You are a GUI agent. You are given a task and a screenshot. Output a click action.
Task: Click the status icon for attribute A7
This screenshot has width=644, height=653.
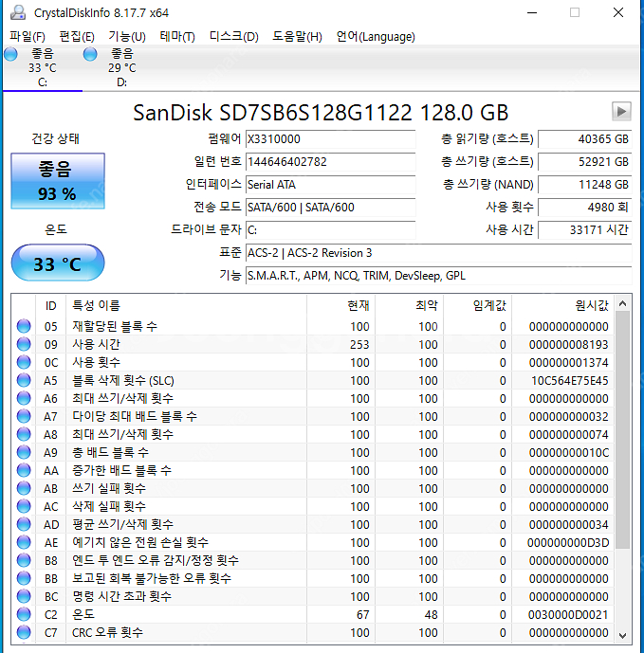[24, 416]
